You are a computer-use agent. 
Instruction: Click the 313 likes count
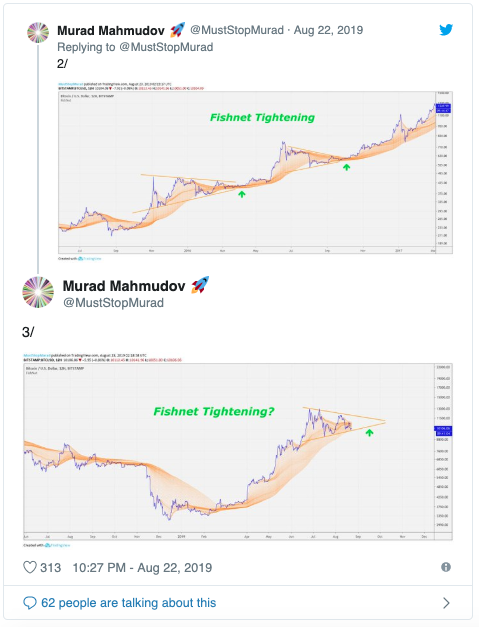(x=50, y=567)
